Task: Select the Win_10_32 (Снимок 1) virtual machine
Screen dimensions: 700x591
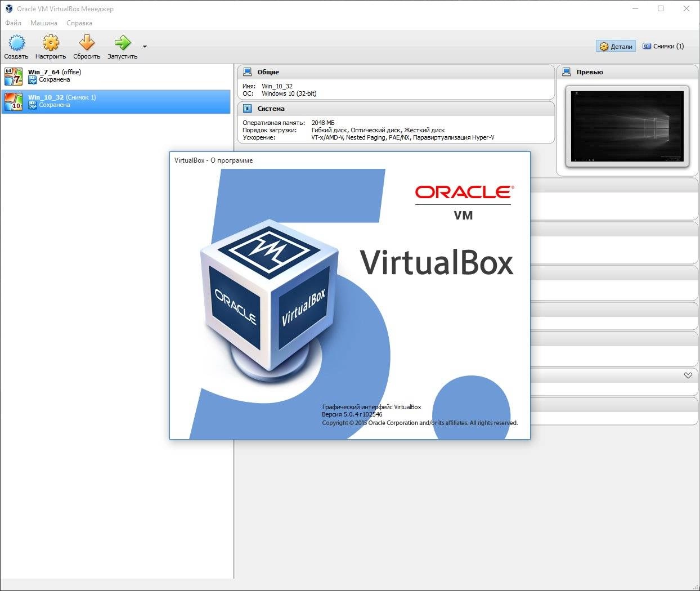Action: pos(116,101)
